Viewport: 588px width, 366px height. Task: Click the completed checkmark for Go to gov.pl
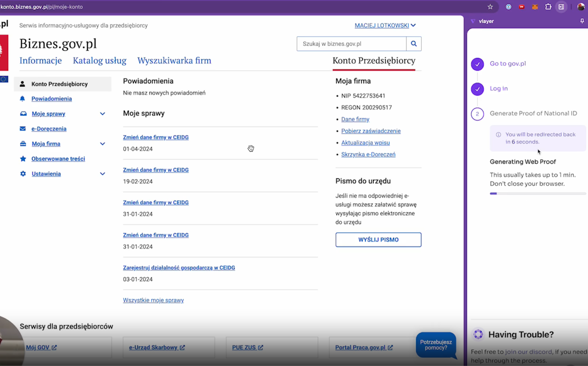pos(477,64)
